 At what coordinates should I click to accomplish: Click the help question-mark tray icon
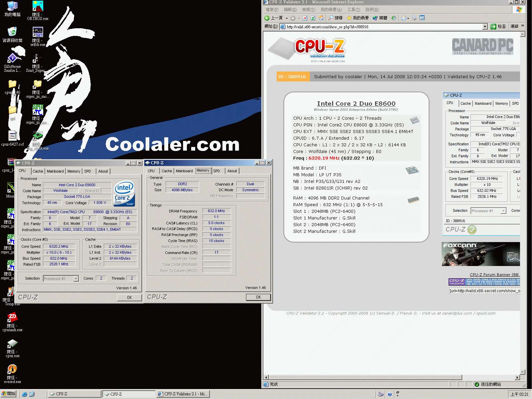pyautogui.click(x=390, y=394)
